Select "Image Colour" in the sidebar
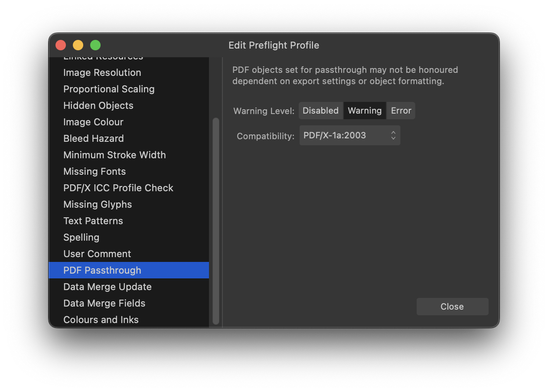This screenshot has height=392, width=548. 93,122
